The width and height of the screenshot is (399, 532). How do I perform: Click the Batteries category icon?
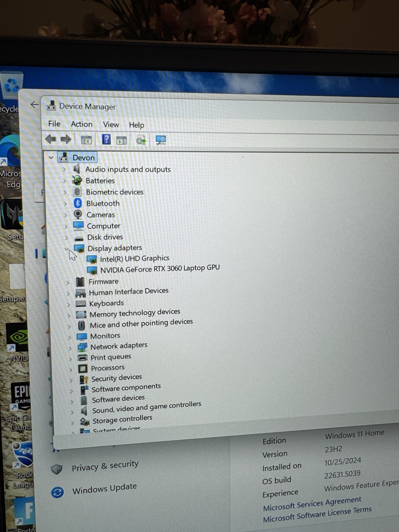point(77,180)
